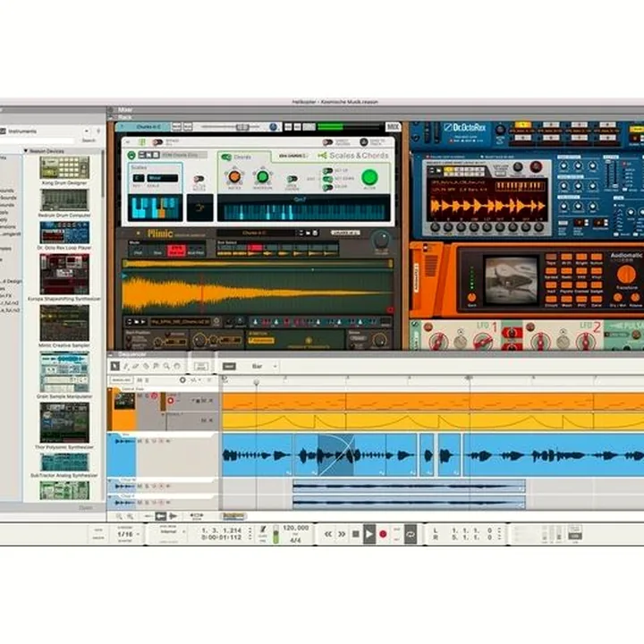Toggle the Bypass switch on the player device
The image size is (644, 644).
click(157, 142)
